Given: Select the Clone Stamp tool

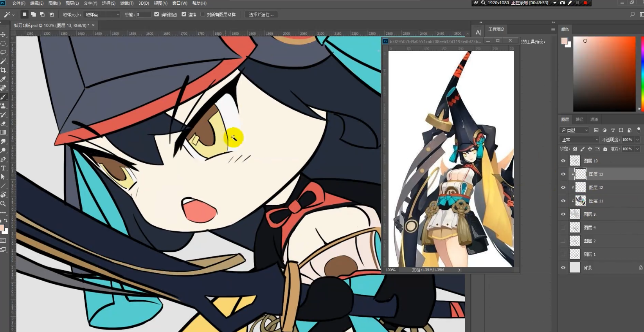Looking at the screenshot, I should click(4, 106).
